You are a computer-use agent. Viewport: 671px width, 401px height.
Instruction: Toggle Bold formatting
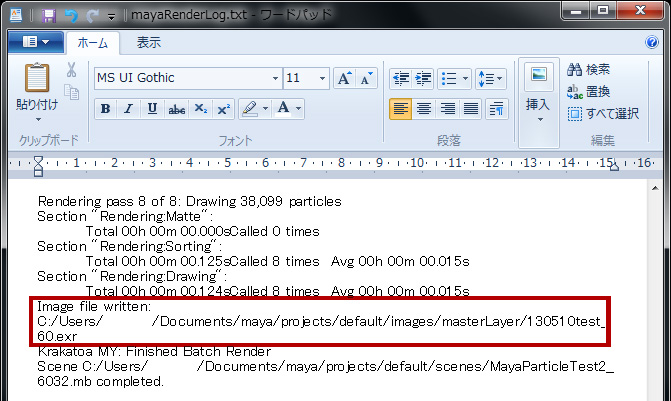[x=106, y=108]
